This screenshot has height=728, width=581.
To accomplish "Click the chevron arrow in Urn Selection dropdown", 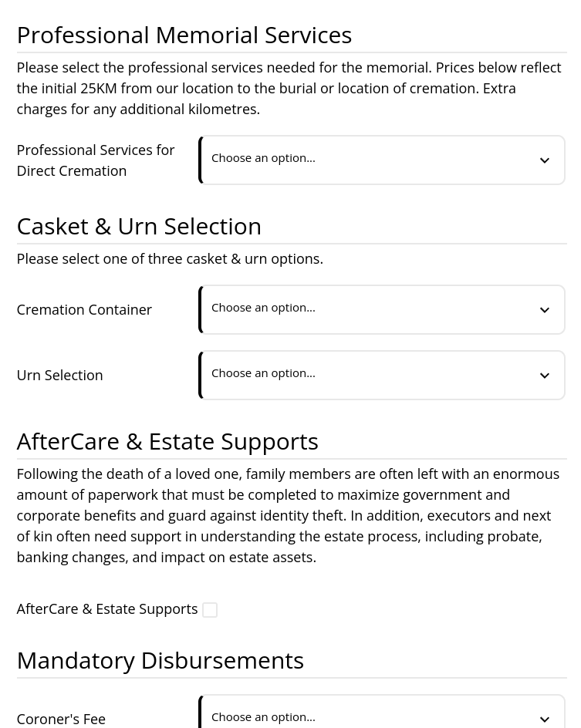I will (544, 375).
